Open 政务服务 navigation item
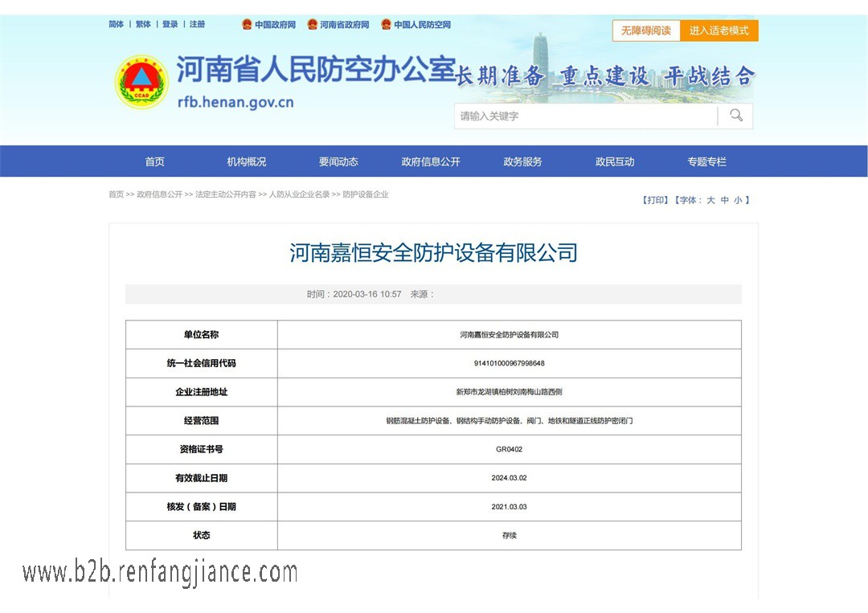Screen dimensions: 868x613 tap(522, 161)
